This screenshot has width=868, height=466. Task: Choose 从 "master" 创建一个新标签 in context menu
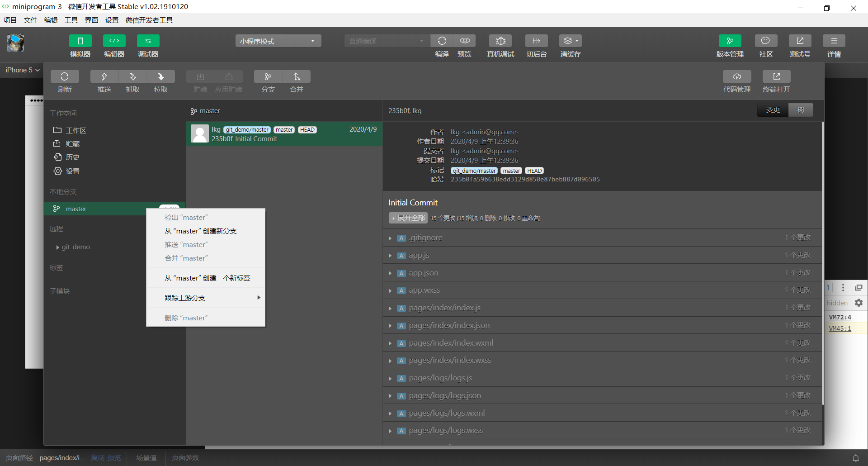click(206, 278)
